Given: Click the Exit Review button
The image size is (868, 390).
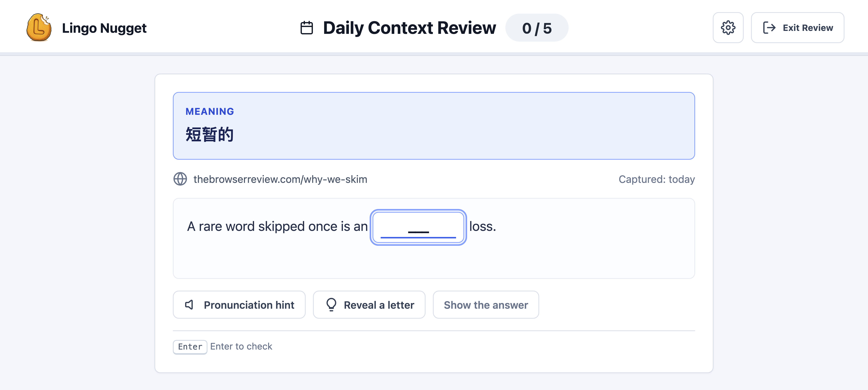Looking at the screenshot, I should tap(797, 28).
